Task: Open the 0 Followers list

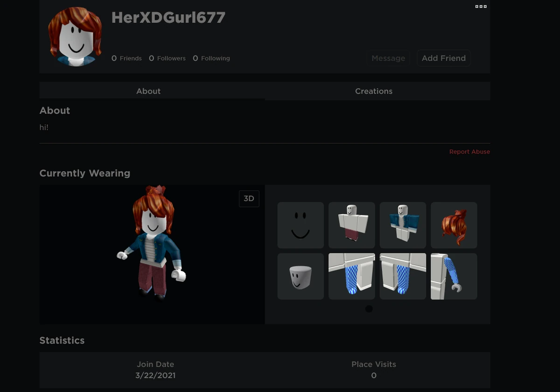Action: 167,58
